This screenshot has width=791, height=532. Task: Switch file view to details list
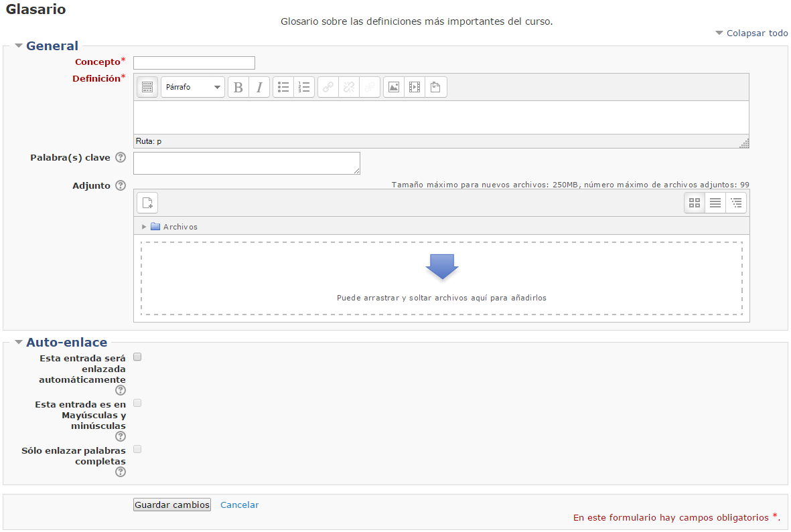[715, 203]
